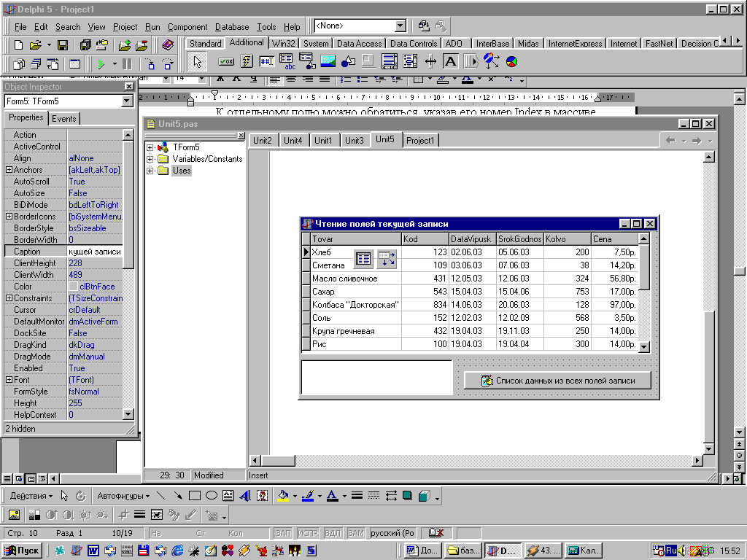The width and height of the screenshot is (747, 560).
Task: Switch to Events tab in Object Inspector
Action: pos(64,119)
